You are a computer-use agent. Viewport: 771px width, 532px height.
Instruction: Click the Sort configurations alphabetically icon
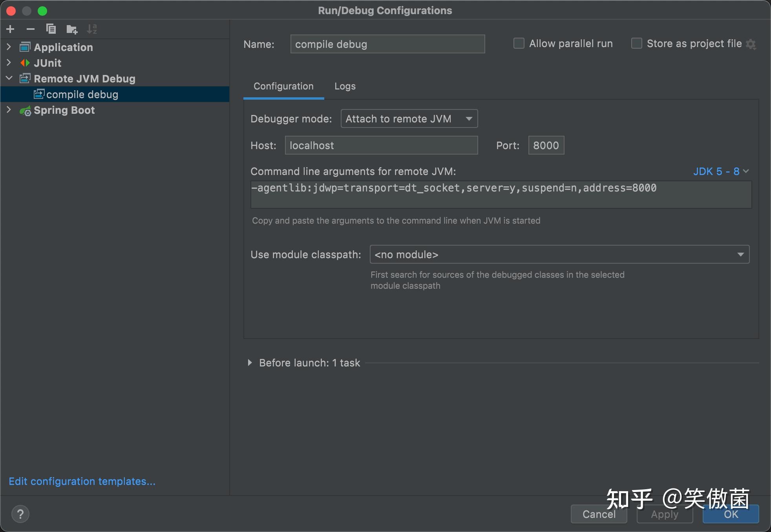(x=92, y=29)
